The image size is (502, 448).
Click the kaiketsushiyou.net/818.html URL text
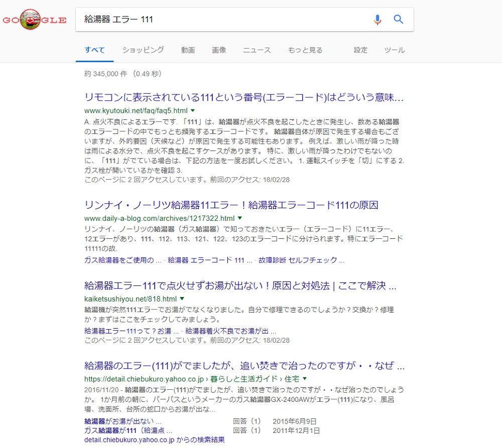131,299
